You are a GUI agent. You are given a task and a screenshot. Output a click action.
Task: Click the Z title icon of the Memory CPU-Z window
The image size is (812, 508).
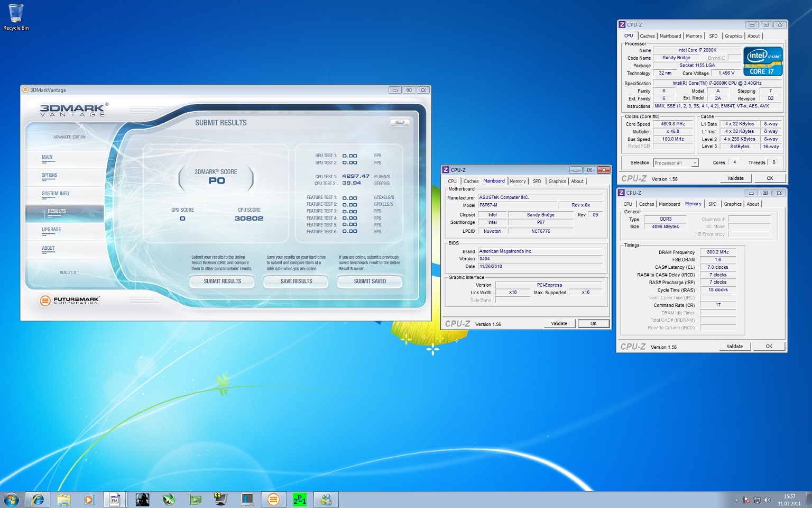622,193
